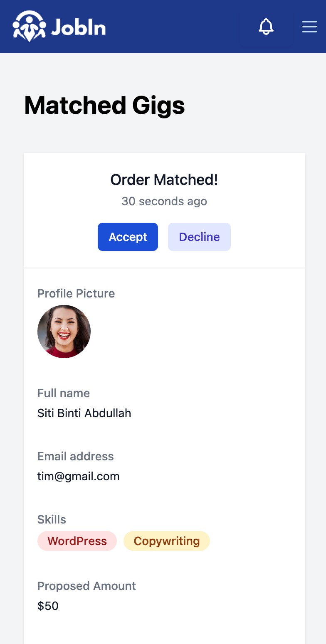Click the 30 seconds ago timestamp
The height and width of the screenshot is (644, 326).
click(x=164, y=201)
